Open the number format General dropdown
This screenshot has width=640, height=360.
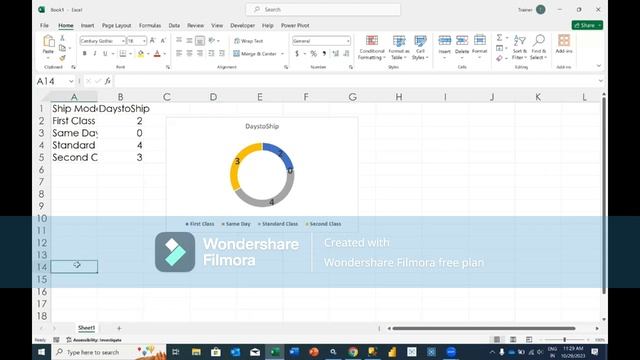pyautogui.click(x=348, y=41)
